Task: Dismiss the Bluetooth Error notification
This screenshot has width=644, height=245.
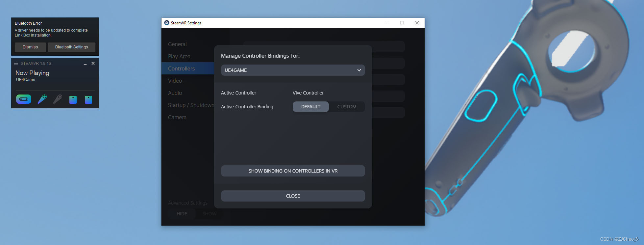Action: [x=30, y=47]
